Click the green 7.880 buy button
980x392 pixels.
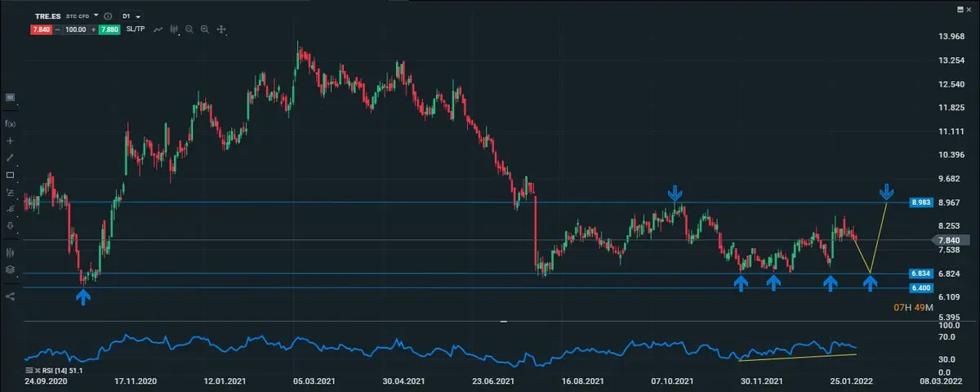click(109, 29)
